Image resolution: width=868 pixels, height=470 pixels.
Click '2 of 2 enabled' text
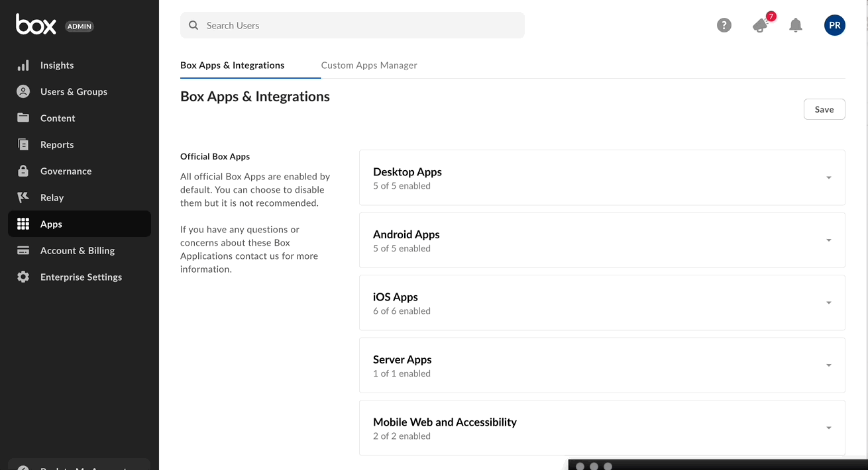(x=402, y=436)
